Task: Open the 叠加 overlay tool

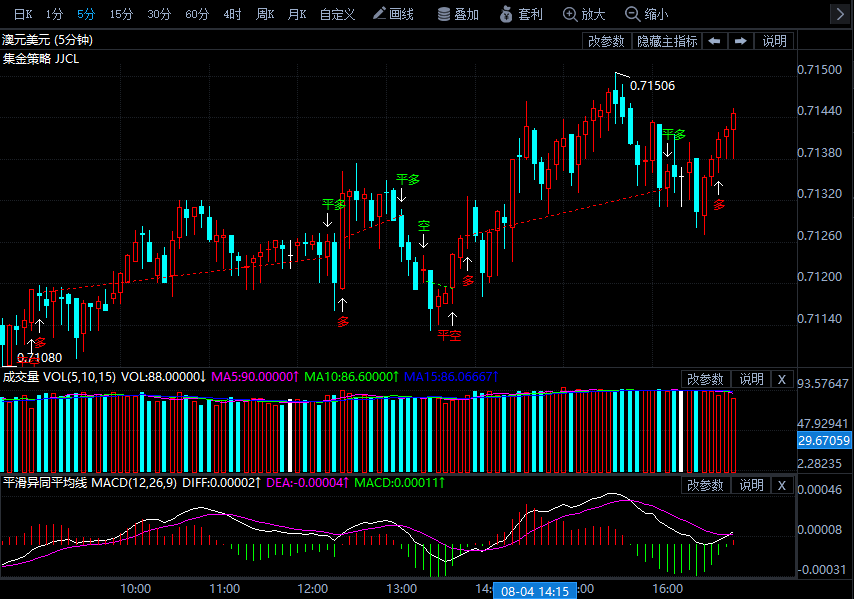Action: coord(458,14)
